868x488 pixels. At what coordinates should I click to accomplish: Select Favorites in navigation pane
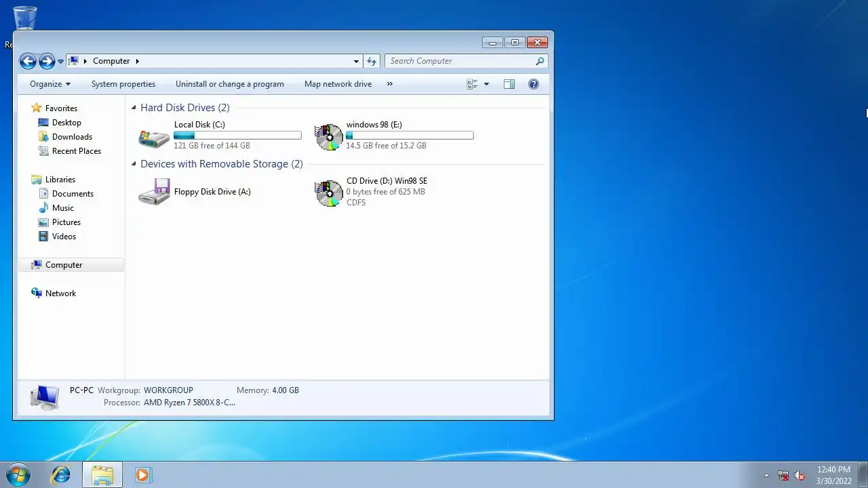click(61, 108)
